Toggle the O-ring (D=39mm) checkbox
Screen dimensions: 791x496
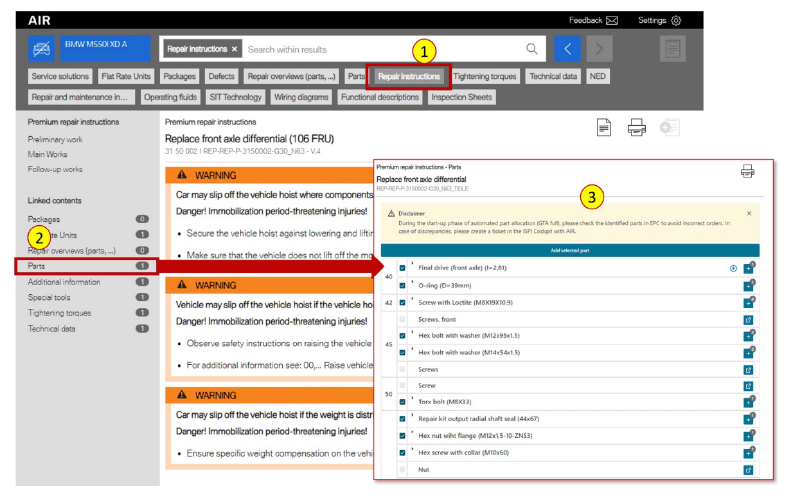(x=402, y=285)
